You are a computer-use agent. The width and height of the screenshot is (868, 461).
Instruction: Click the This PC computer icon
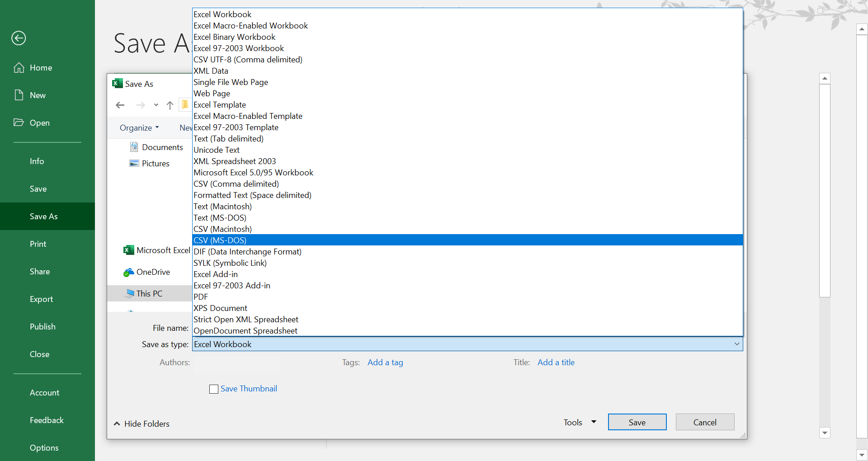[x=130, y=293]
